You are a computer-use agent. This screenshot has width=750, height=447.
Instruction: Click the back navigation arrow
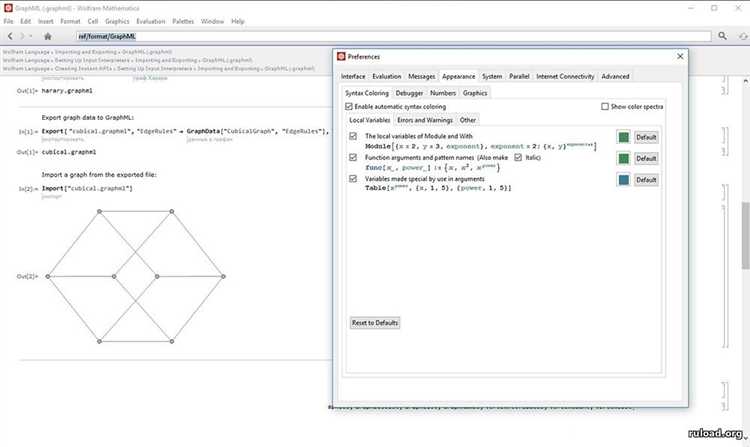[x=9, y=36]
